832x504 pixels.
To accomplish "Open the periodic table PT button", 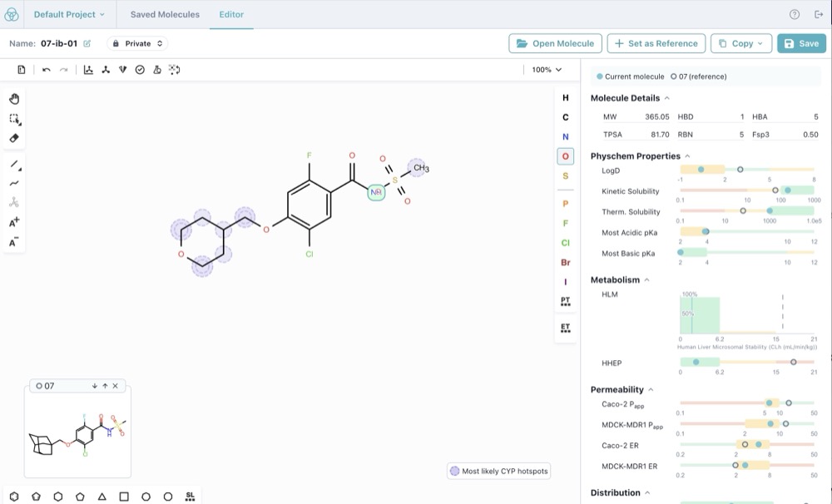I will click(566, 301).
